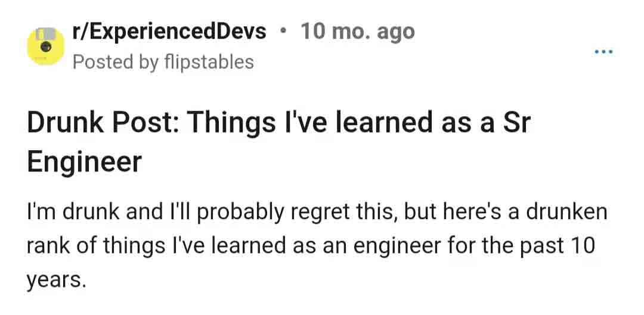Open the flipstables user profile

(209, 62)
